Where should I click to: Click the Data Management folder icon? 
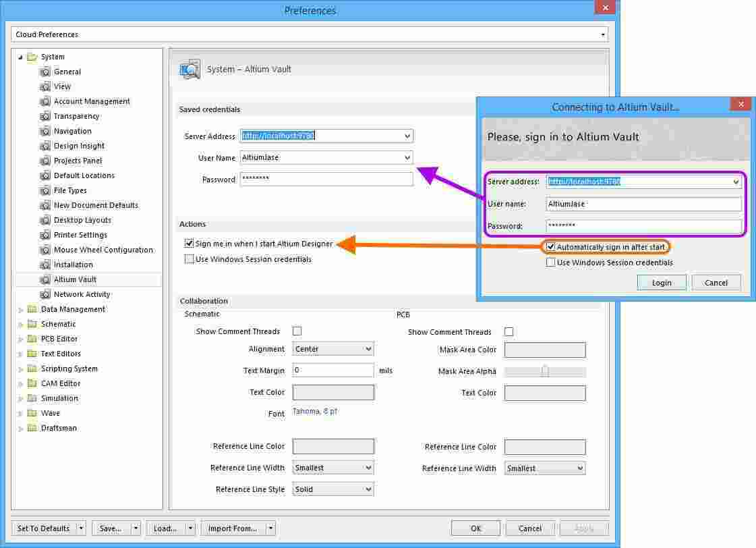tap(32, 309)
